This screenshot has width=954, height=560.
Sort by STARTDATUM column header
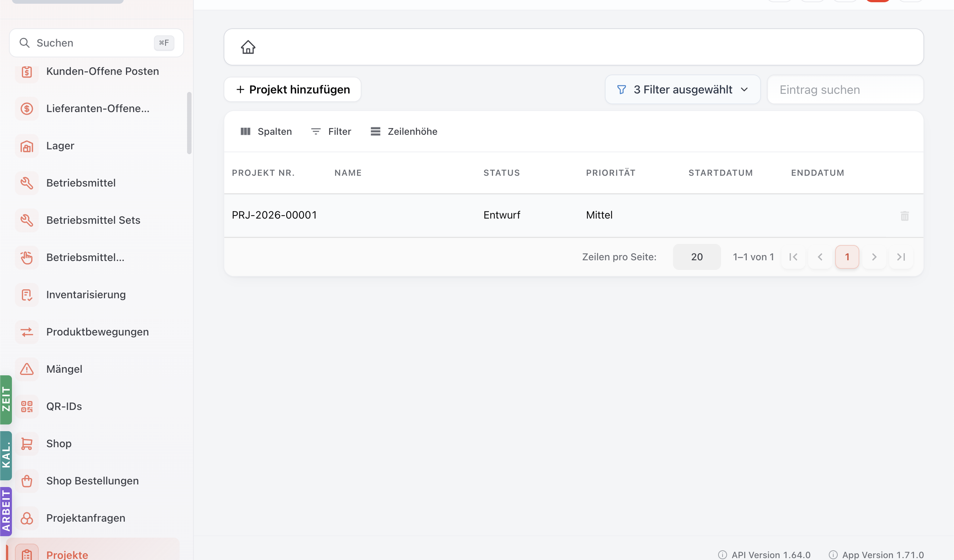[720, 173]
